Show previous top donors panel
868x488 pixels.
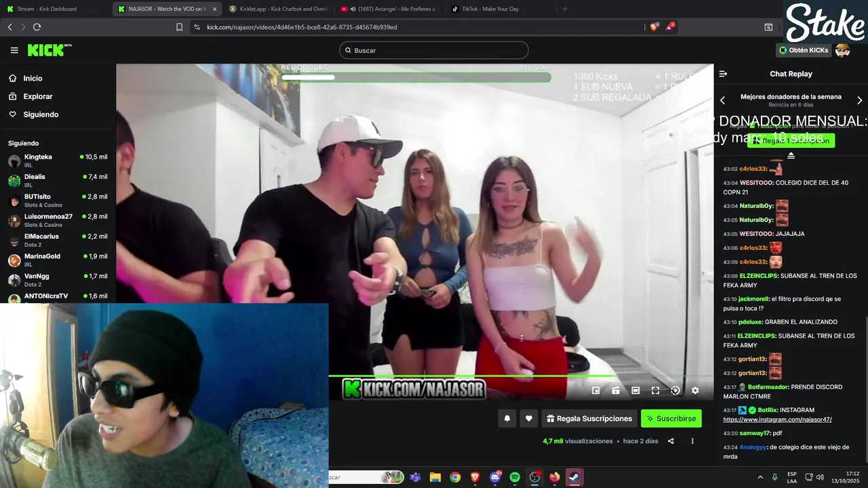tap(722, 100)
